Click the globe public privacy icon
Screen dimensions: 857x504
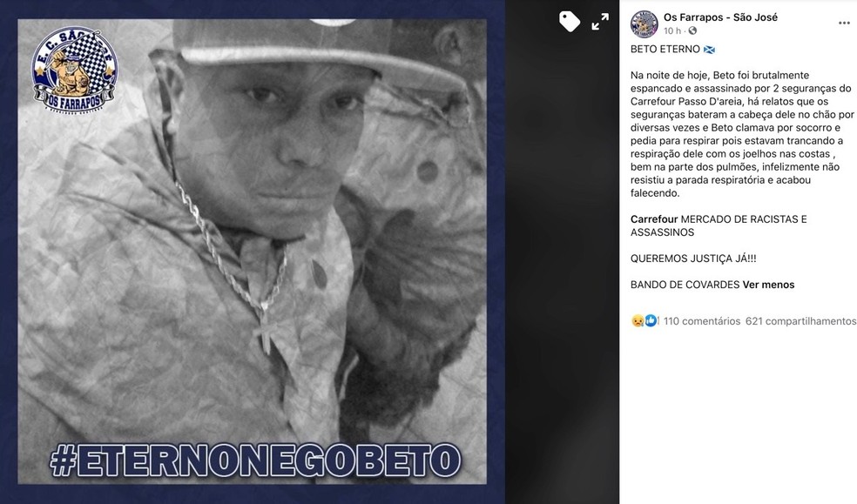[x=692, y=31]
